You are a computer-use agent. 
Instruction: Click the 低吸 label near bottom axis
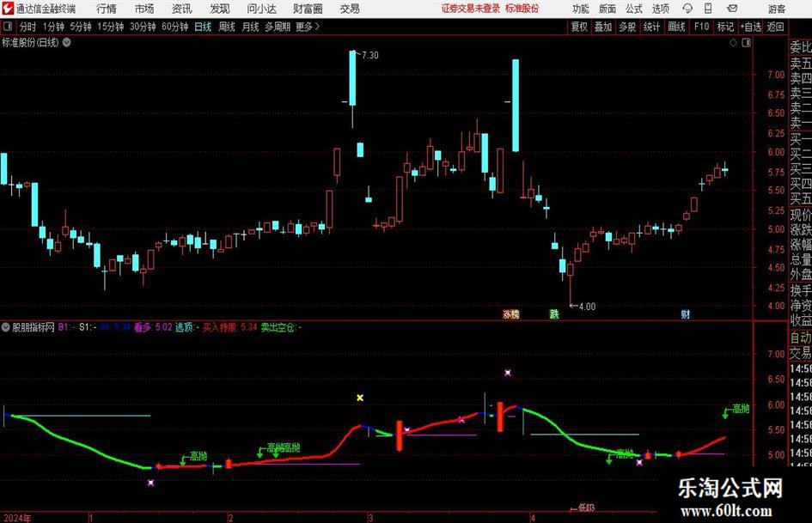[586, 508]
